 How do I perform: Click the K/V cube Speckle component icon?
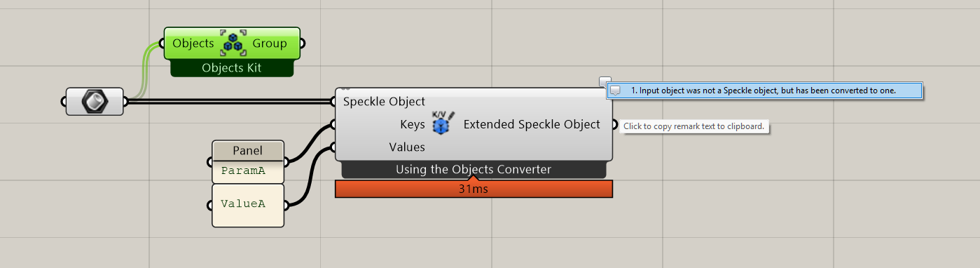[x=443, y=122]
